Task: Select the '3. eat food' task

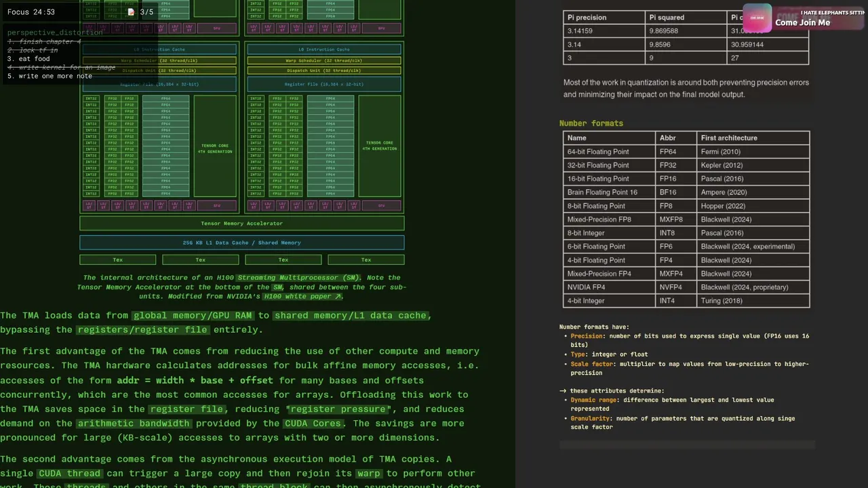Action: (x=28, y=59)
